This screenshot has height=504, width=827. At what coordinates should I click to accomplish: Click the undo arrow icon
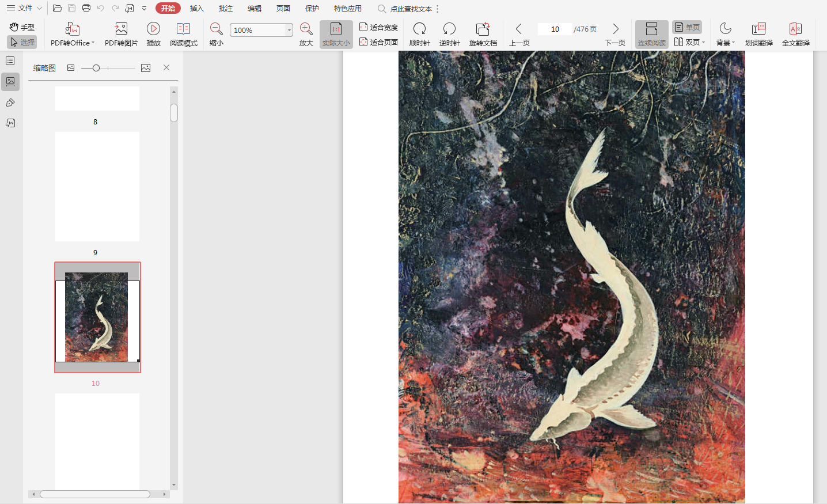(x=101, y=8)
